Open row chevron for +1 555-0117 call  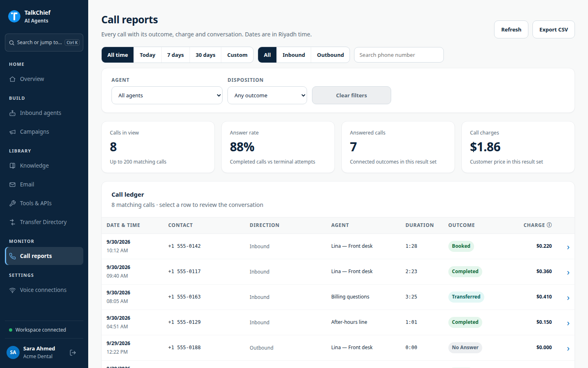[x=568, y=273]
